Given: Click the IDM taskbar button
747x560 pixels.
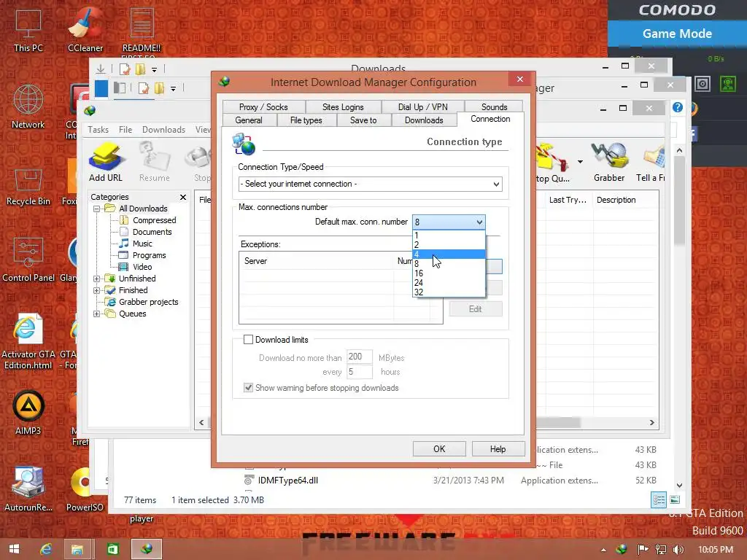Looking at the screenshot, I should 146,549.
